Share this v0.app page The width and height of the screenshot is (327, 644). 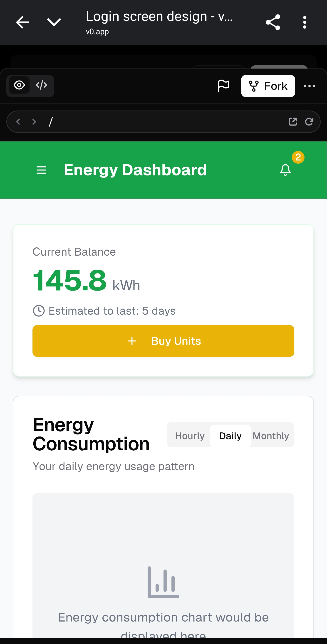(x=273, y=22)
